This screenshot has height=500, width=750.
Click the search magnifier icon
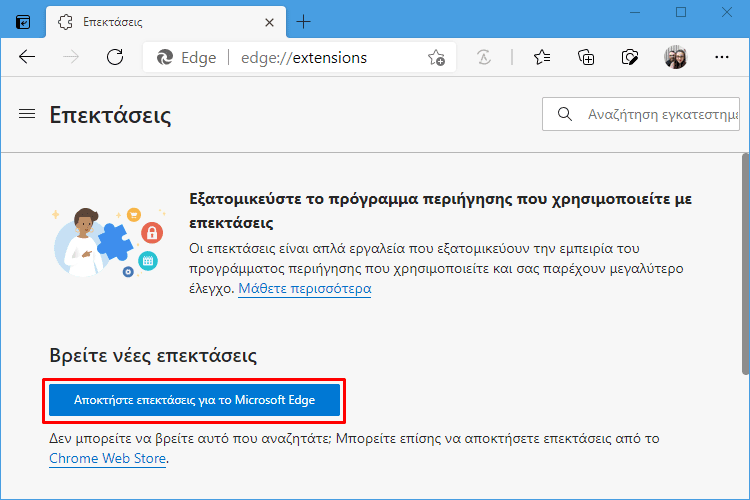point(565,114)
